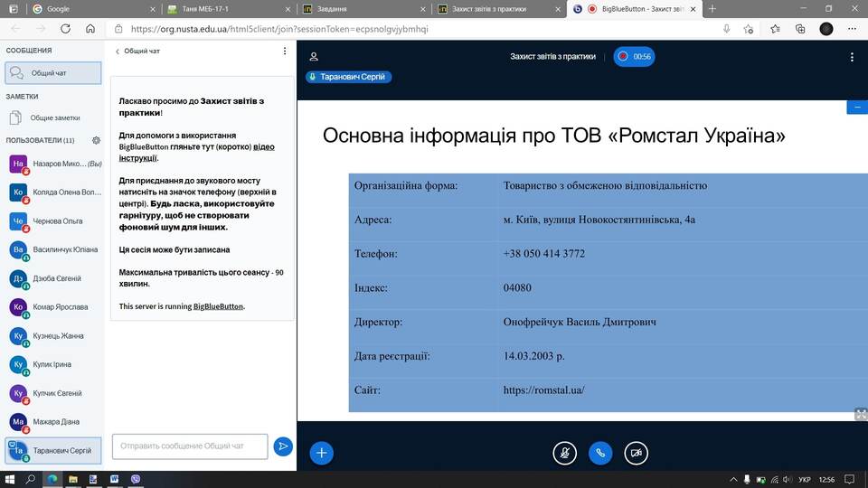
Task: Click the browser back arrow
Action: click(15, 29)
